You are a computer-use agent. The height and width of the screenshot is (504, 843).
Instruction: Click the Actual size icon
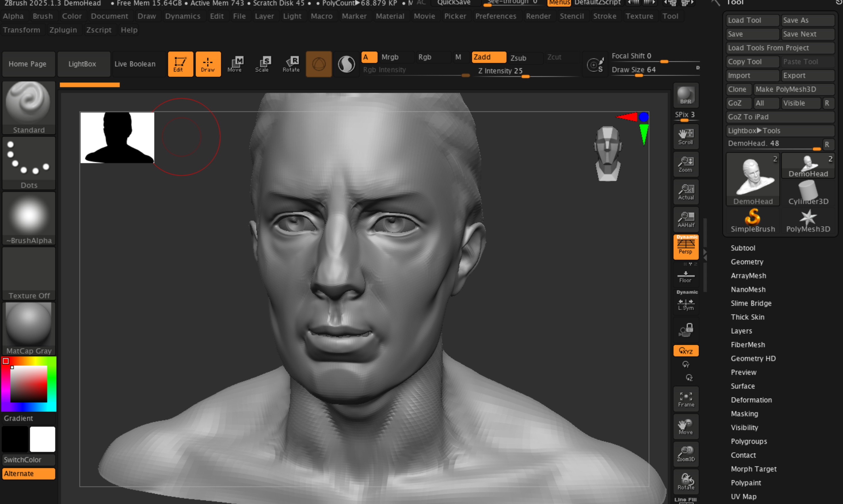[686, 192]
